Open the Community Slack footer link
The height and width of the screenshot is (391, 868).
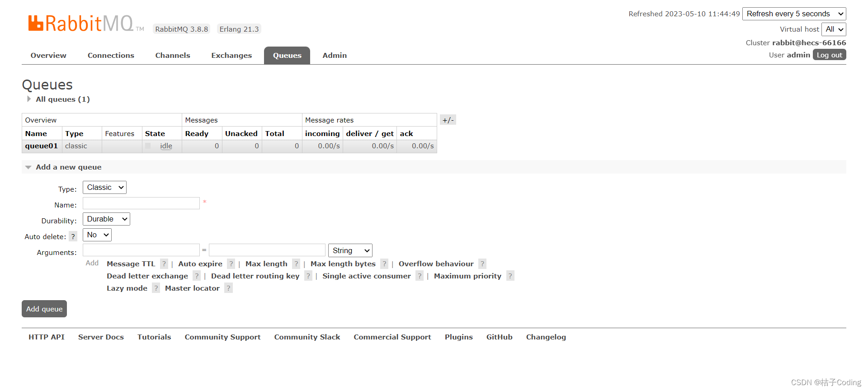pos(307,337)
